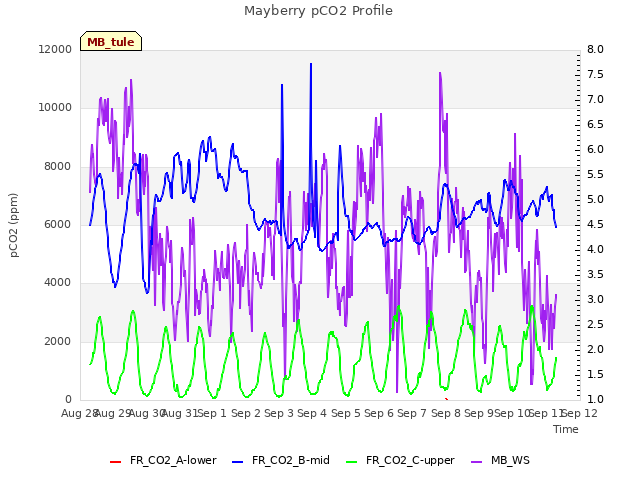Click the 1.5 right axis tick
640x480 pixels.
point(595,374)
